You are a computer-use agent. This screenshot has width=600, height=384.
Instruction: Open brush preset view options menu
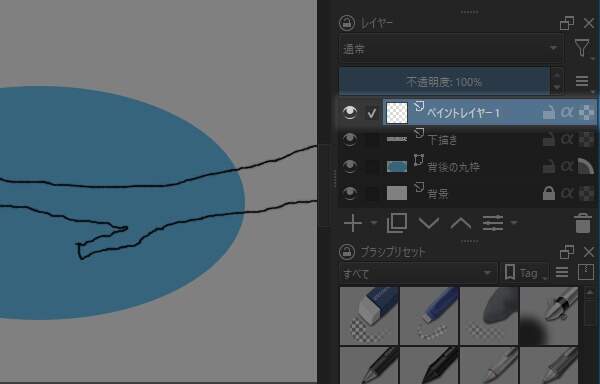tap(562, 272)
